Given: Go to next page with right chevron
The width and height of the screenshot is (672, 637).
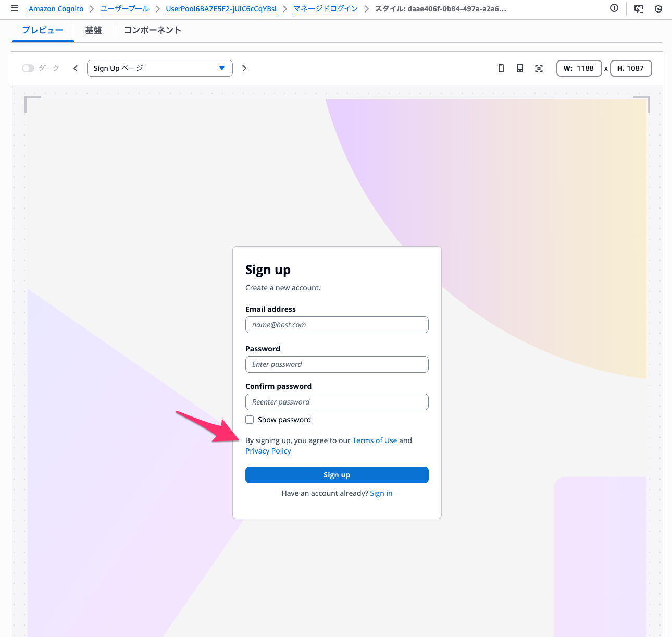Looking at the screenshot, I should (x=244, y=68).
